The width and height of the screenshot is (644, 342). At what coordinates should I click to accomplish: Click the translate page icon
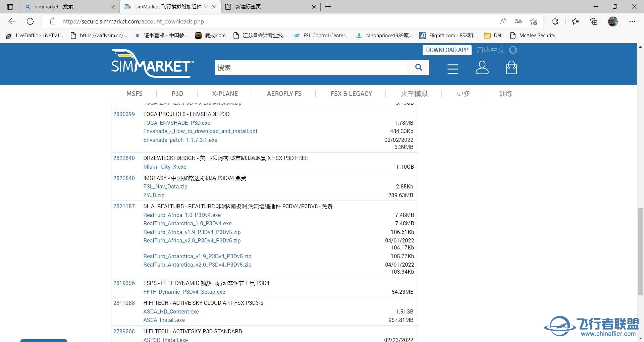pyautogui.click(x=518, y=21)
